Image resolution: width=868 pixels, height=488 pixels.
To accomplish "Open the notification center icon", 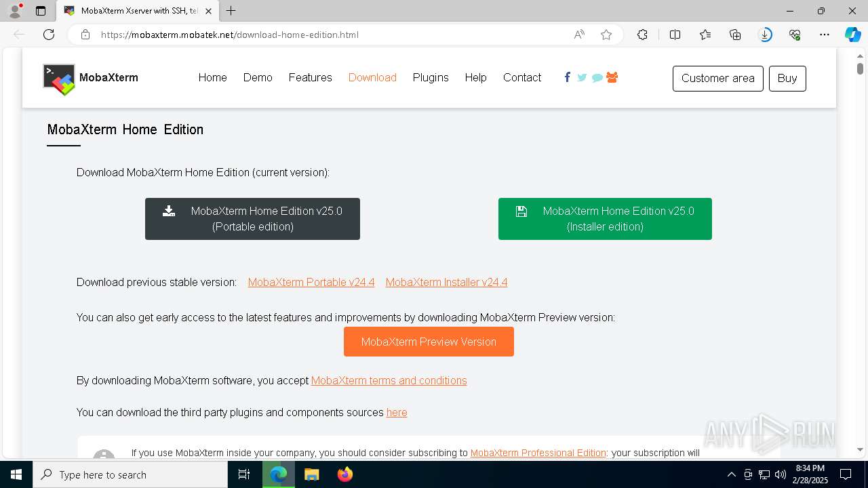I will pos(846,474).
